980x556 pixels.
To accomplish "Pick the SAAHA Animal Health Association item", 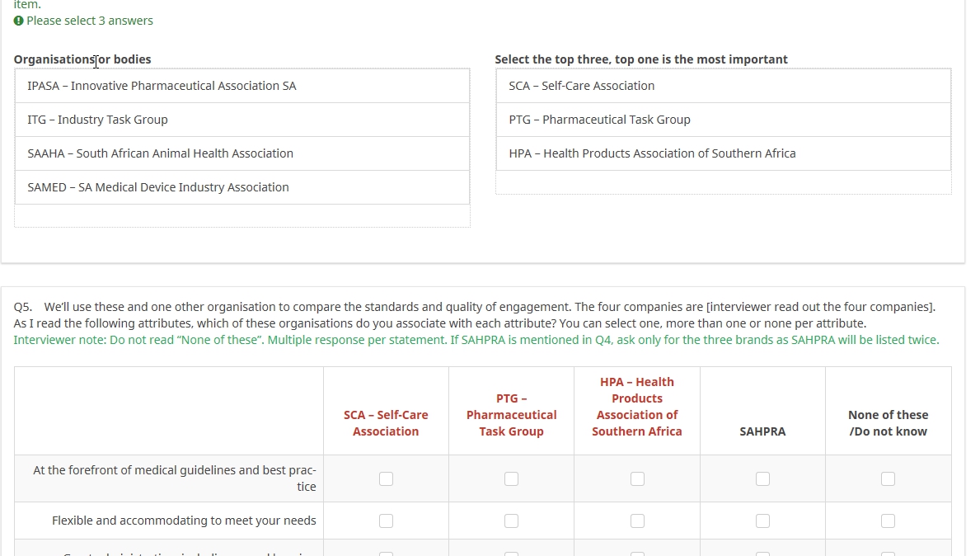I will [x=242, y=153].
